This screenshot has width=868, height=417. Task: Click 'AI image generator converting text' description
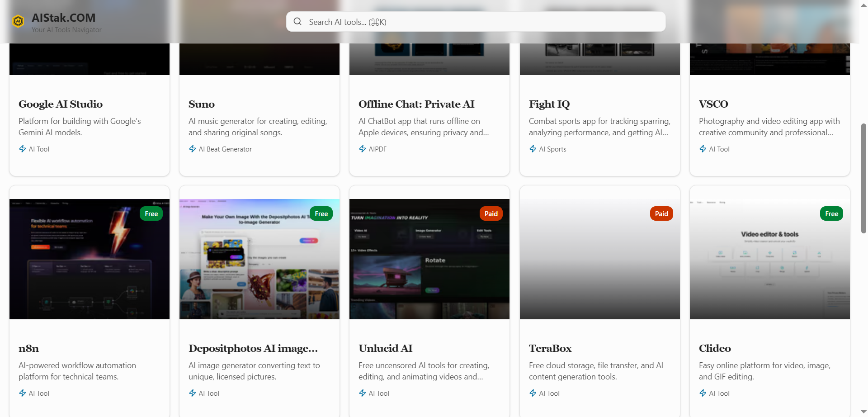point(254,371)
